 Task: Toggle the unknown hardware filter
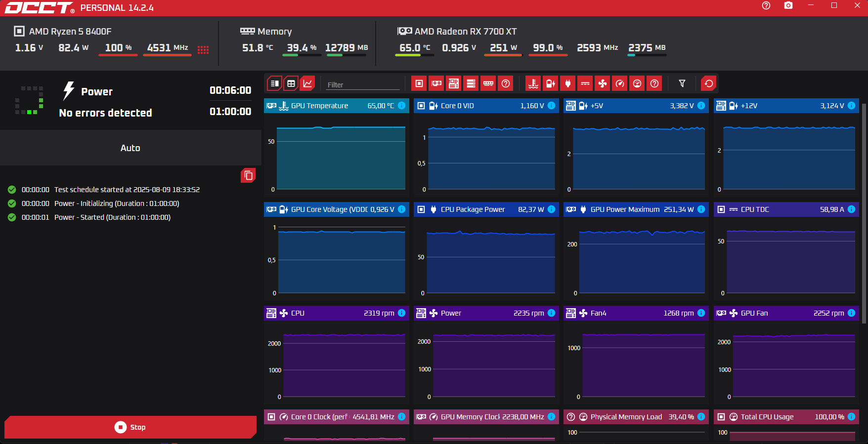[x=505, y=83]
